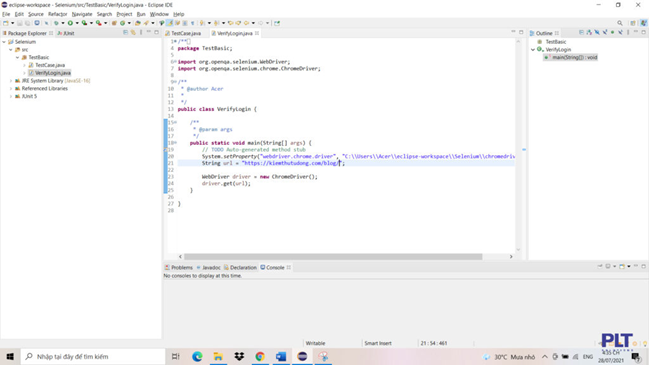
Task: Open Microsoft Edge from taskbar
Action: 197,357
